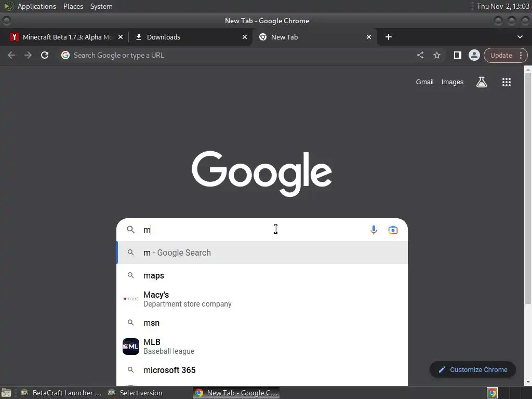Viewport: 532px width, 399px height.
Task: Close the New Tab tab
Action: pos(369,37)
